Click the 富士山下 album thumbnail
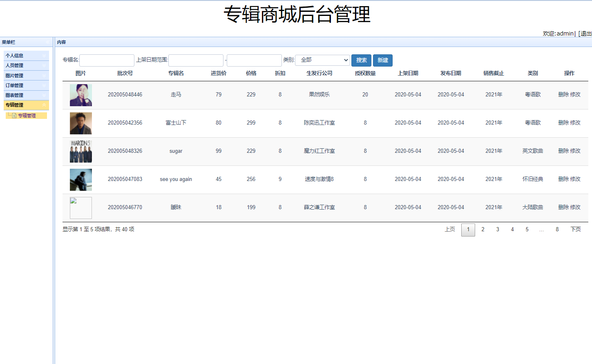 point(80,123)
